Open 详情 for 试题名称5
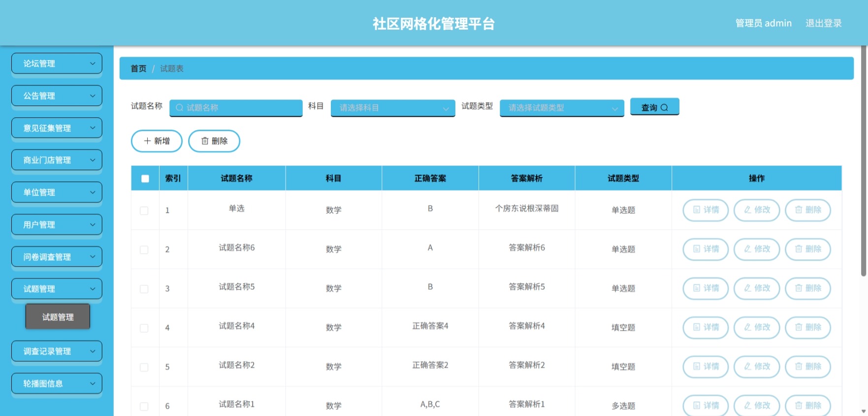This screenshot has height=416, width=868. coord(706,288)
